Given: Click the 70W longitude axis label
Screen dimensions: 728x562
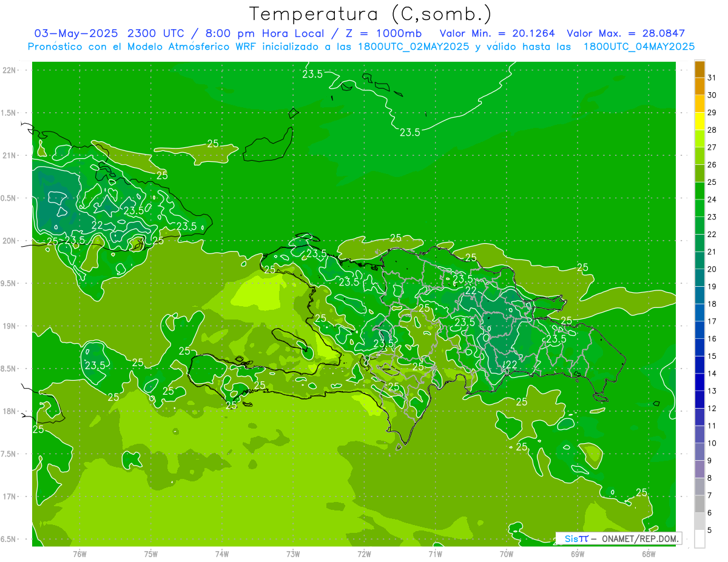Looking at the screenshot, I should [507, 554].
